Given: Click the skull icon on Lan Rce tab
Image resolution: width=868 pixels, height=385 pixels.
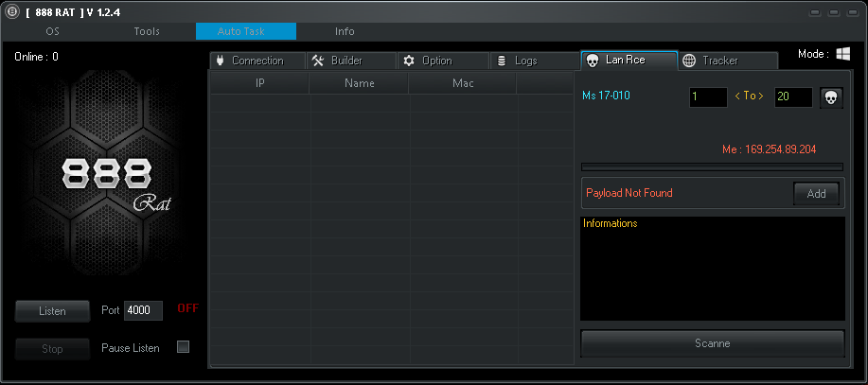Looking at the screenshot, I should click(593, 61).
